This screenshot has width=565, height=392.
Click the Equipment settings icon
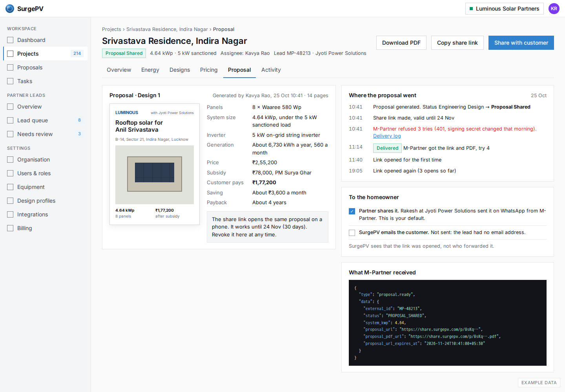(x=10, y=187)
